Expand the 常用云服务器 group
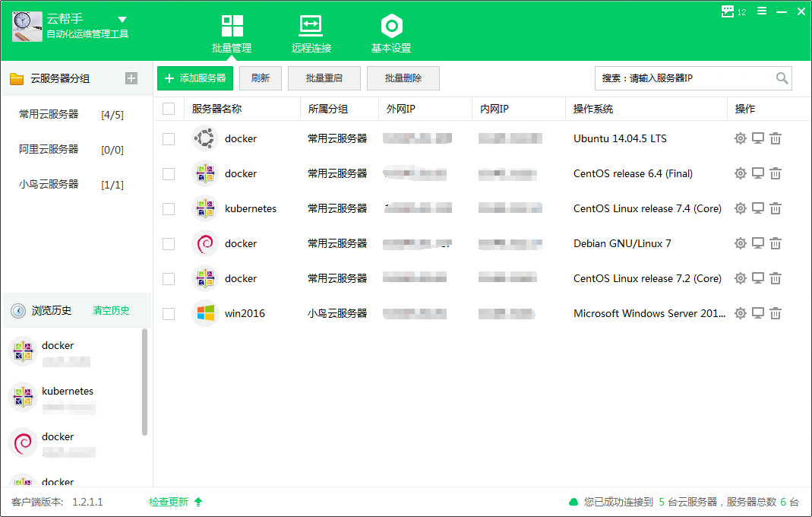Image resolution: width=812 pixels, height=517 pixels. click(x=49, y=114)
